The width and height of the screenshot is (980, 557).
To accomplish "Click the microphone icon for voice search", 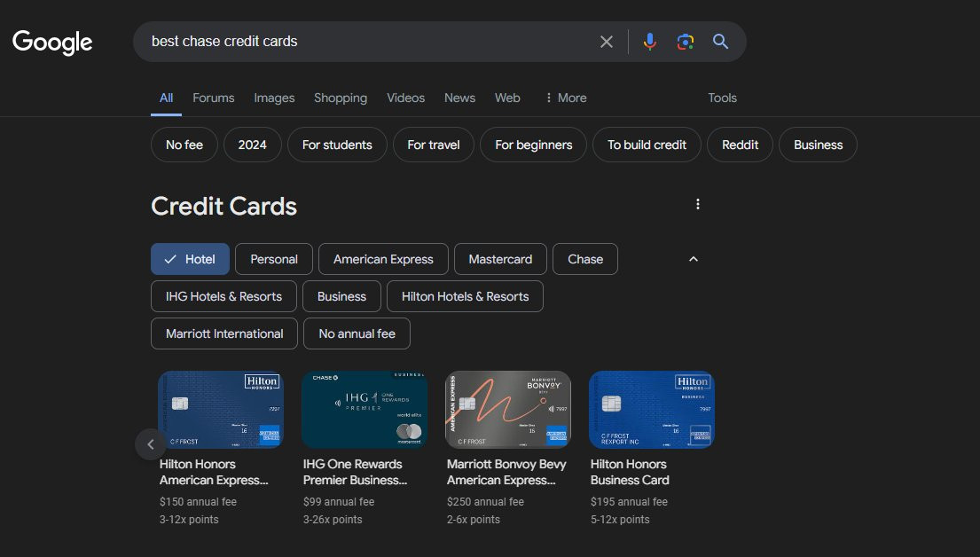I will (x=649, y=41).
